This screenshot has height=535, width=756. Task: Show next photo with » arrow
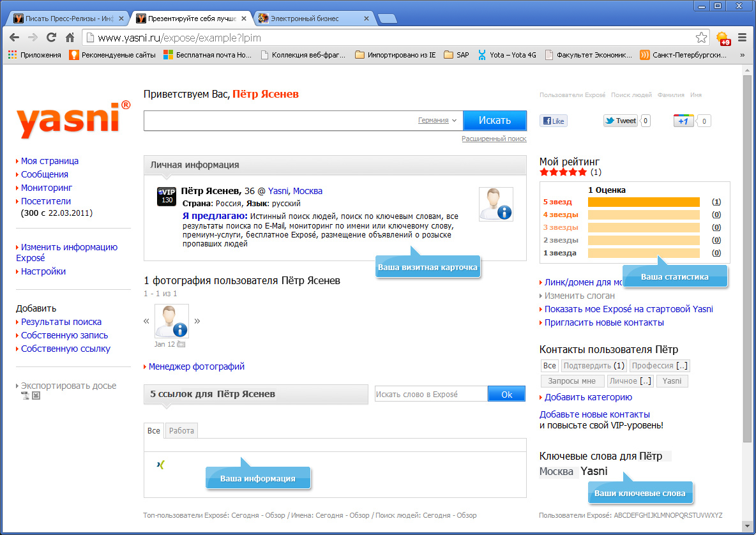tap(197, 321)
